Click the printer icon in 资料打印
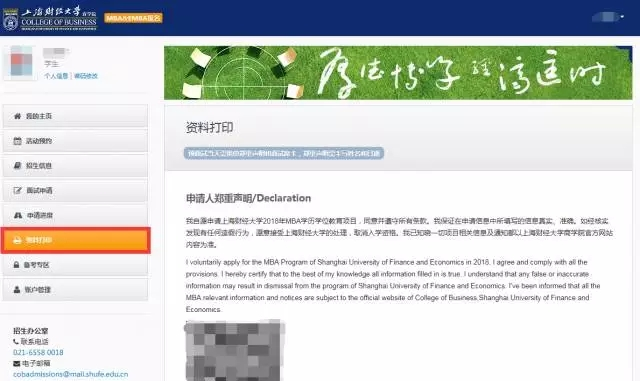The width and height of the screenshot is (640, 381). coord(17,240)
